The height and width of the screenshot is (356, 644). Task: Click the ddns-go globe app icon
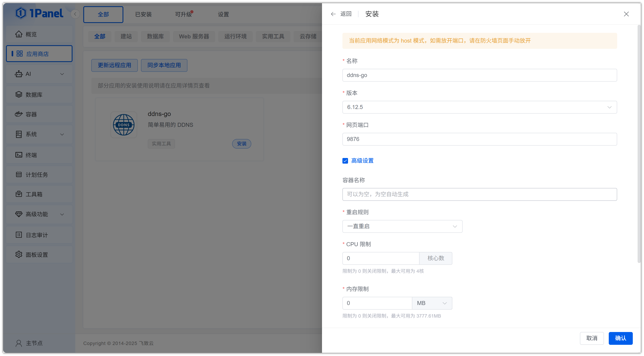coord(124,125)
